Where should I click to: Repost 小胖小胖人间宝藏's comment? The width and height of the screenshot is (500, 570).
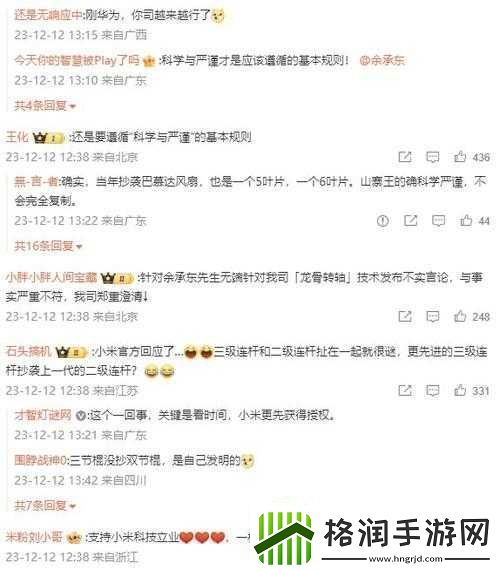[x=405, y=316]
